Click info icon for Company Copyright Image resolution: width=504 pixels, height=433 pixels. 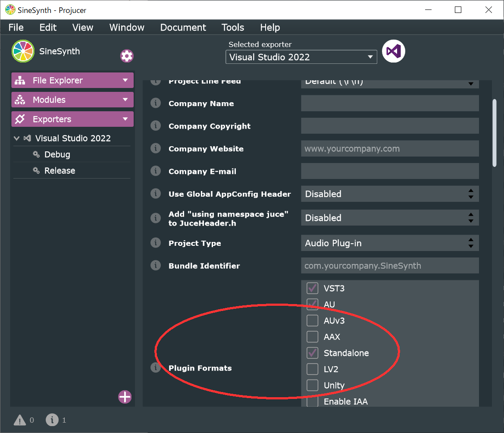click(156, 126)
